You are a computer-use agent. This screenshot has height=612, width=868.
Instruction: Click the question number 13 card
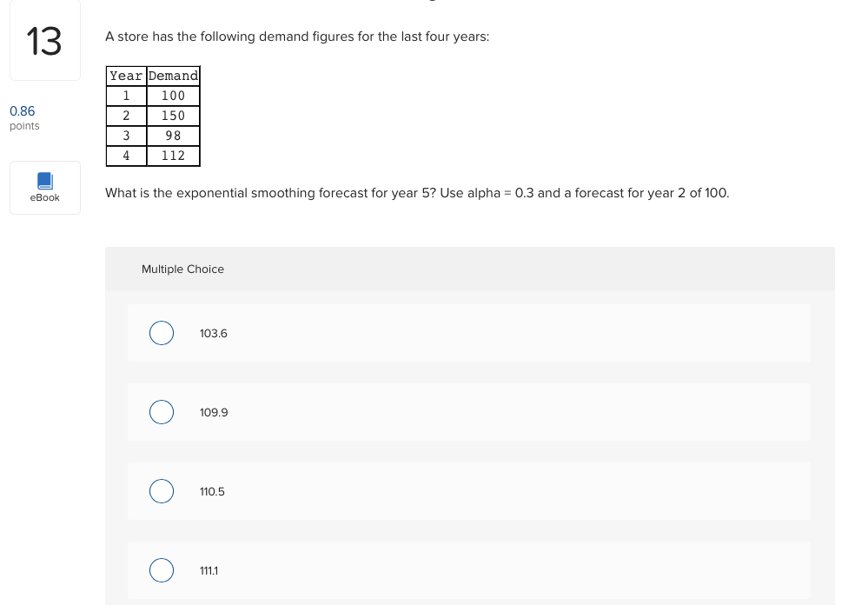coord(44,40)
